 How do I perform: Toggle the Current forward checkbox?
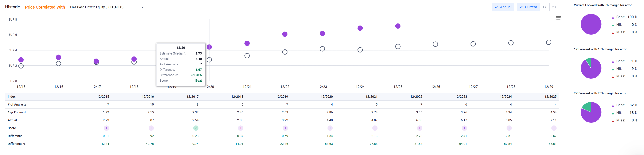pyautogui.click(x=528, y=7)
